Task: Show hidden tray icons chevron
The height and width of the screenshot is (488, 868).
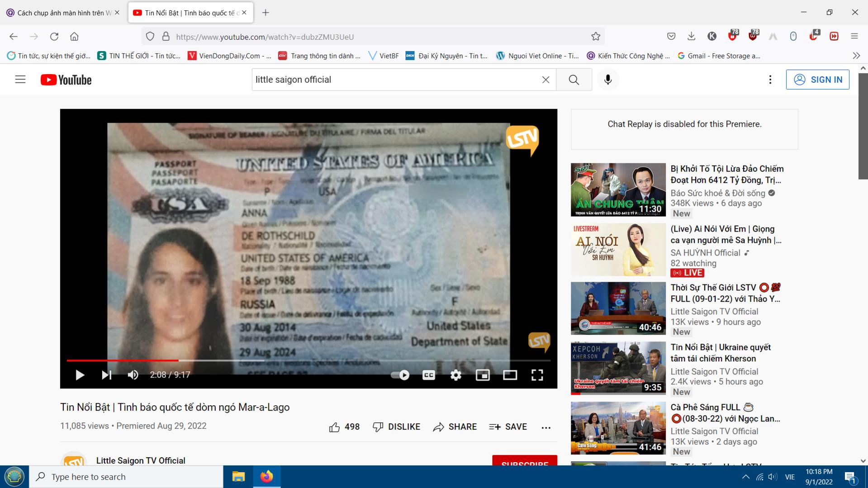Action: (x=746, y=477)
